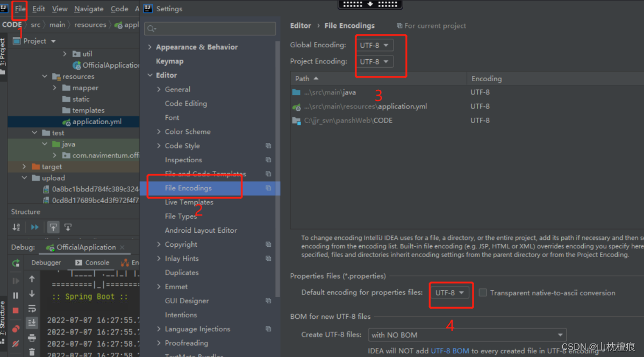Toggle soft-wrap in the console
Image resolution: width=644 pixels, height=357 pixels.
point(32,308)
